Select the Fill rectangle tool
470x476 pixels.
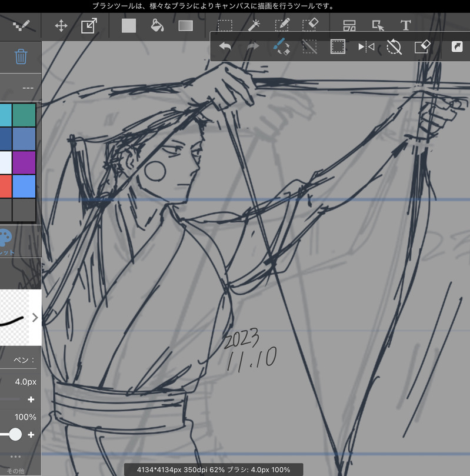[129, 26]
